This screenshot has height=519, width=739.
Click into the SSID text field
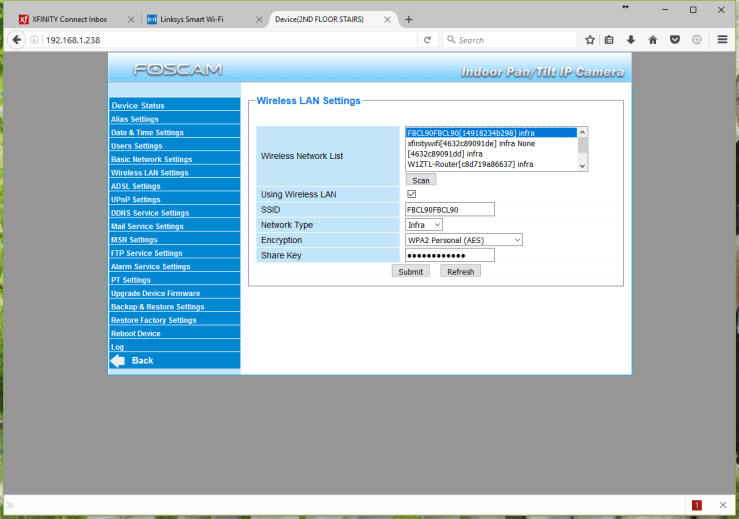pyautogui.click(x=449, y=209)
